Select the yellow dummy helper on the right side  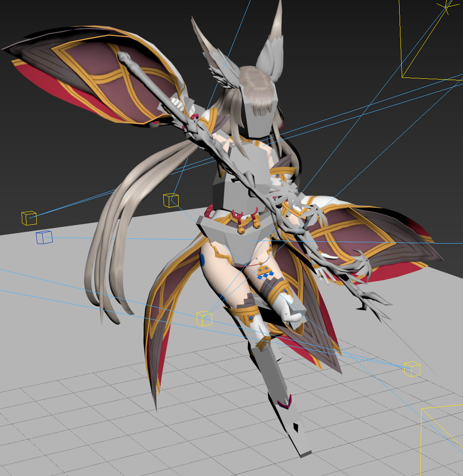point(412,368)
